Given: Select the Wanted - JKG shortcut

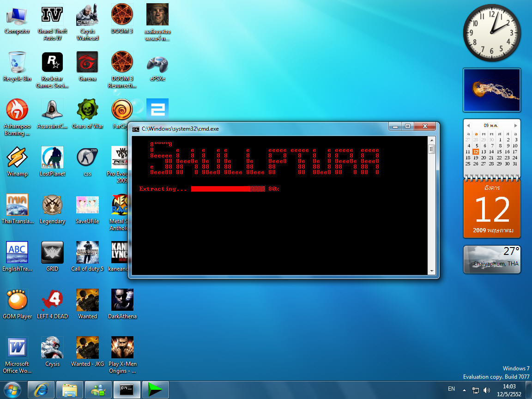Looking at the screenshot, I should pyautogui.click(x=87, y=351).
